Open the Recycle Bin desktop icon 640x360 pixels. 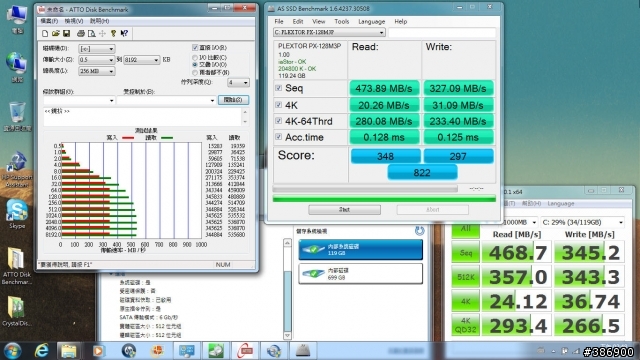(x=17, y=117)
